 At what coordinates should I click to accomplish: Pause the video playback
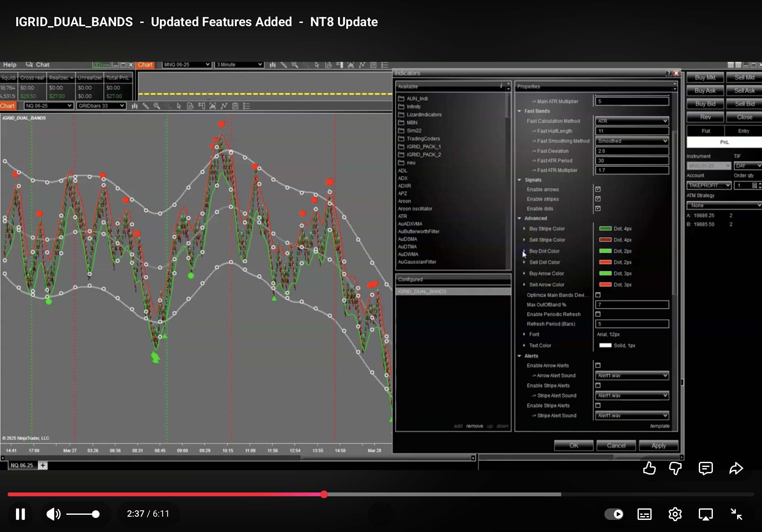(20, 514)
